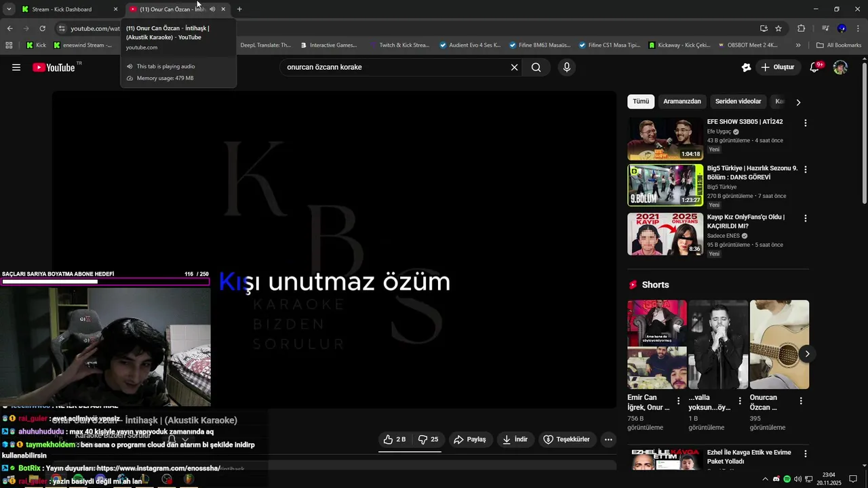Image resolution: width=868 pixels, height=488 pixels.
Task: Click the Teşekkürler thanks button
Action: [568, 439]
